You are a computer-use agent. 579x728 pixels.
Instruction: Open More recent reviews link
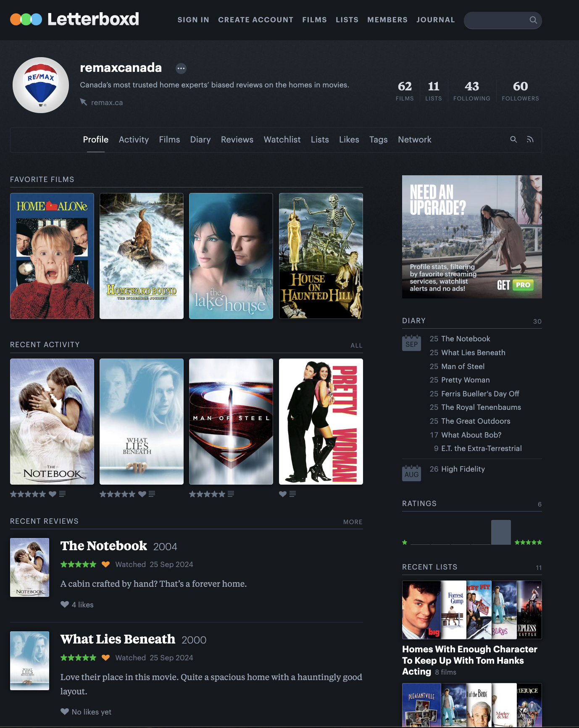[x=353, y=522]
